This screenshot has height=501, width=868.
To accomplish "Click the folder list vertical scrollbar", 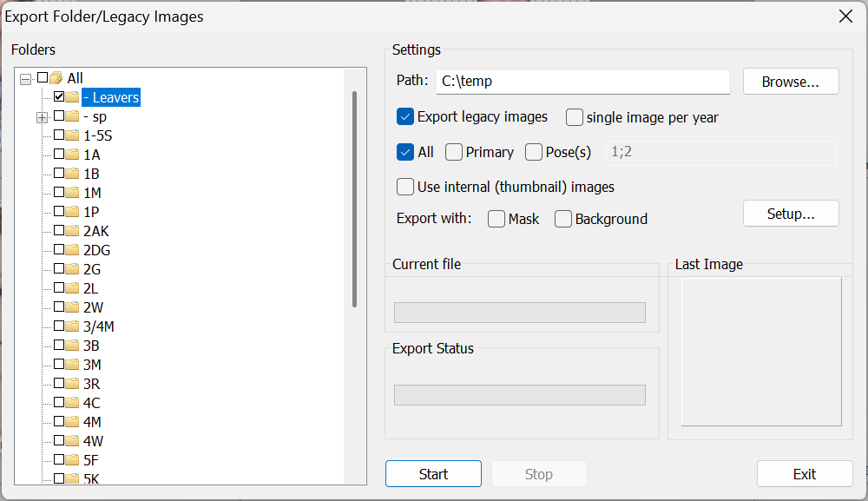I will pos(354,200).
